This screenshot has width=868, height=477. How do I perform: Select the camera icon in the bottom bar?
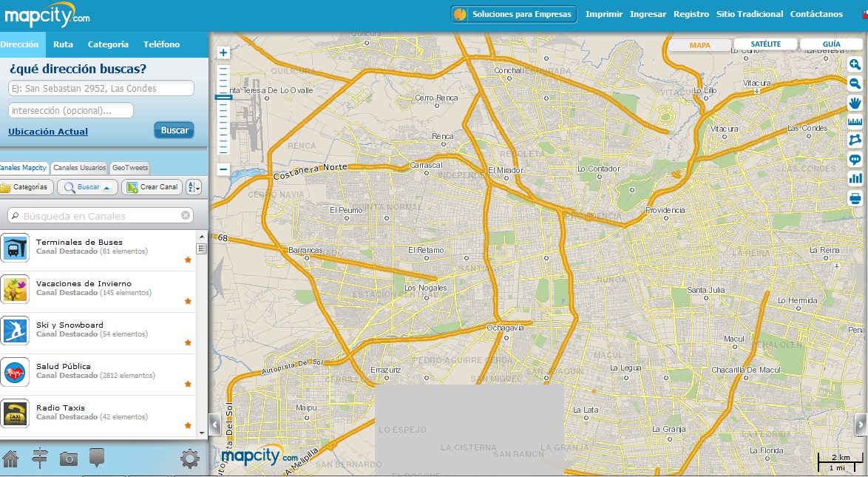69,459
